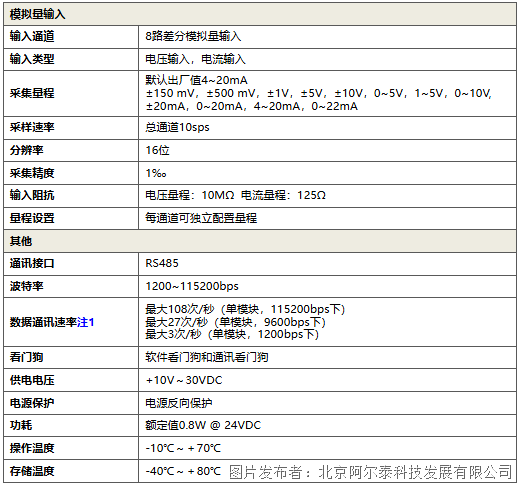This screenshot has height=487, width=520.
Task: Click the 最大108次/秒 data rate line
Action: click(x=245, y=309)
